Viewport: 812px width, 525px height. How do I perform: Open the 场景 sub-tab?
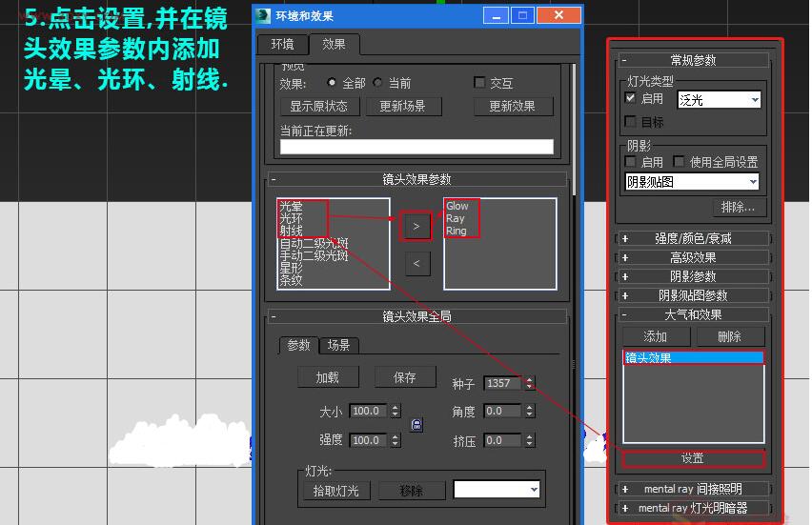(338, 345)
